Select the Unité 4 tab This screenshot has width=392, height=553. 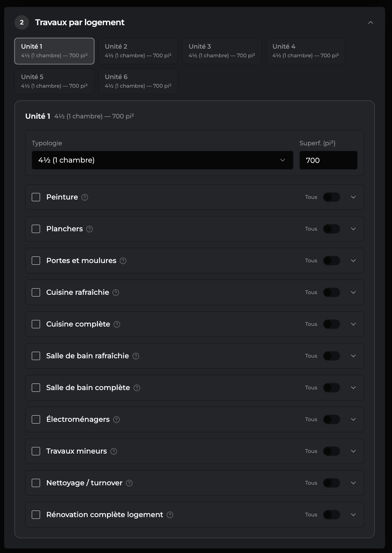click(306, 51)
